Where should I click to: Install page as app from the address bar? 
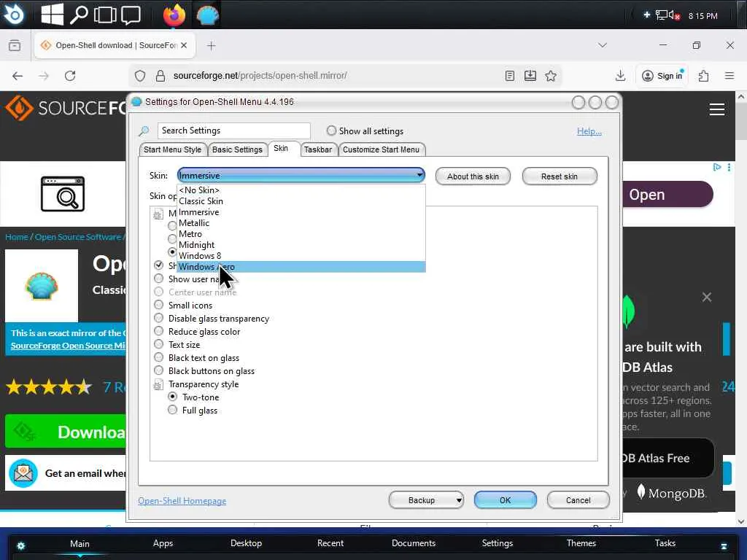click(x=530, y=76)
